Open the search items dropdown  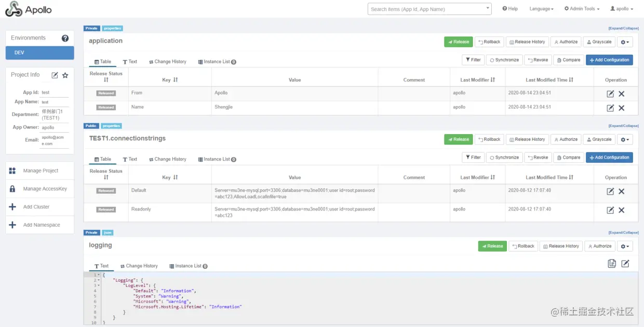point(488,9)
